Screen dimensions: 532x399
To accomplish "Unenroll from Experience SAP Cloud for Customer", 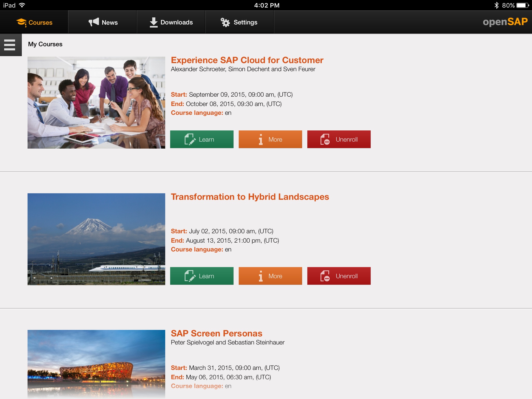I will 339,139.
